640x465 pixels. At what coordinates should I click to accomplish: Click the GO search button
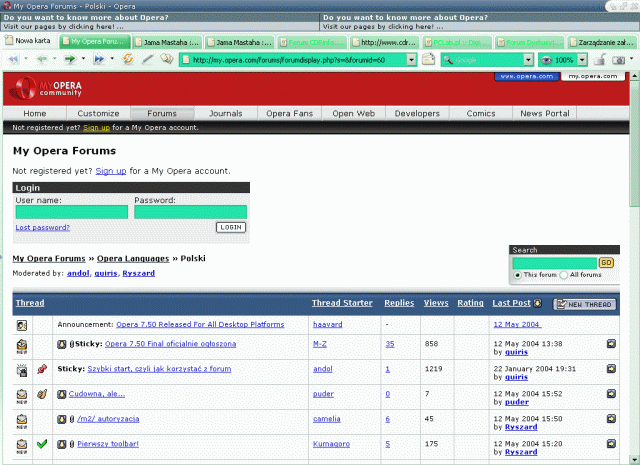click(606, 263)
